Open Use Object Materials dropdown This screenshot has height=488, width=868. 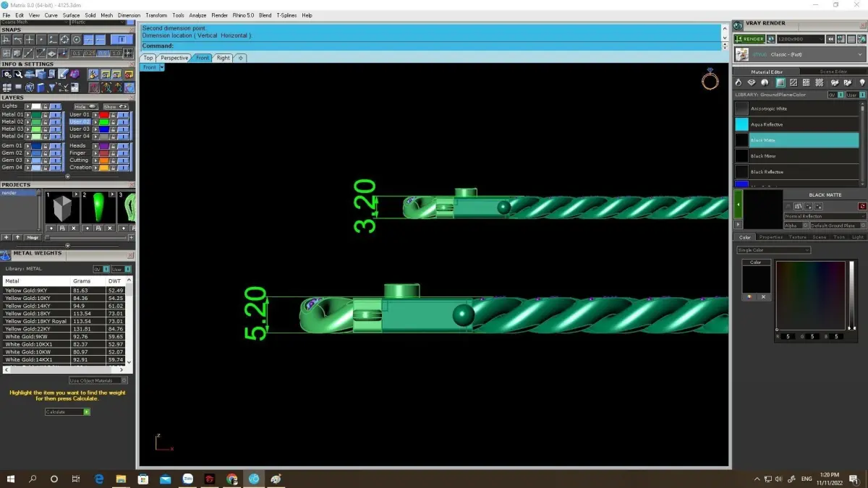(x=98, y=380)
